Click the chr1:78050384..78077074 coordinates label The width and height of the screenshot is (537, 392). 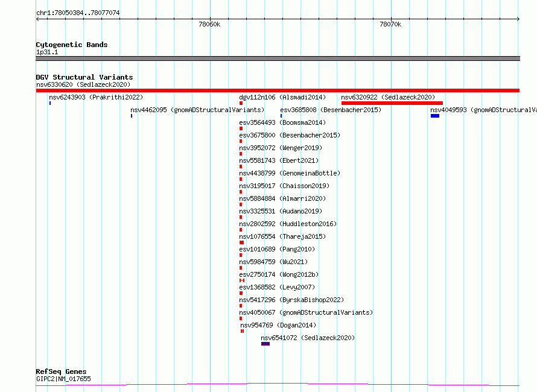coord(78,13)
